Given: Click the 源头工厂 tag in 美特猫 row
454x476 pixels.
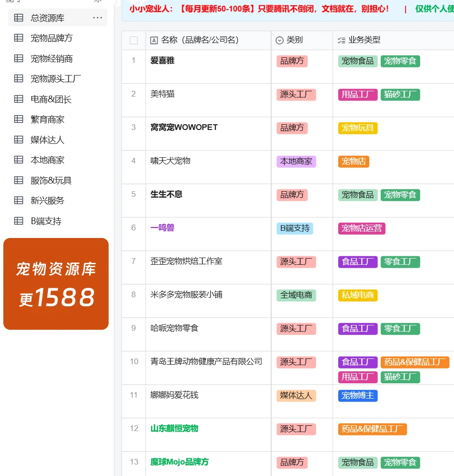Looking at the screenshot, I should pos(296,95).
